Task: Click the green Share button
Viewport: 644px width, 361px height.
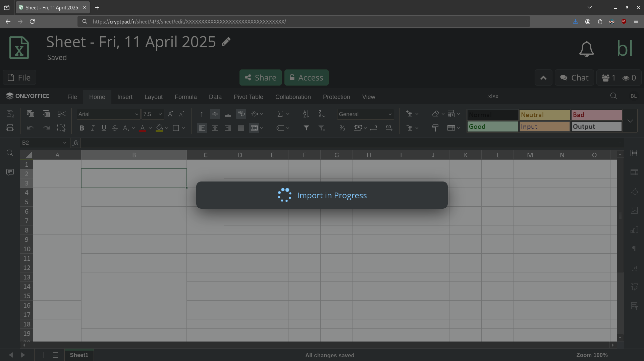Action: [260, 78]
